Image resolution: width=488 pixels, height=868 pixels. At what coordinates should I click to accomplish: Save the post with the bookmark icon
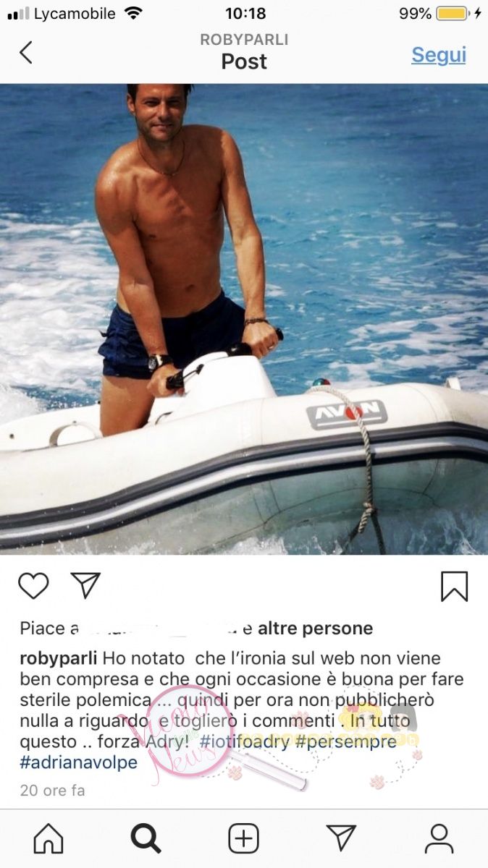(x=455, y=586)
